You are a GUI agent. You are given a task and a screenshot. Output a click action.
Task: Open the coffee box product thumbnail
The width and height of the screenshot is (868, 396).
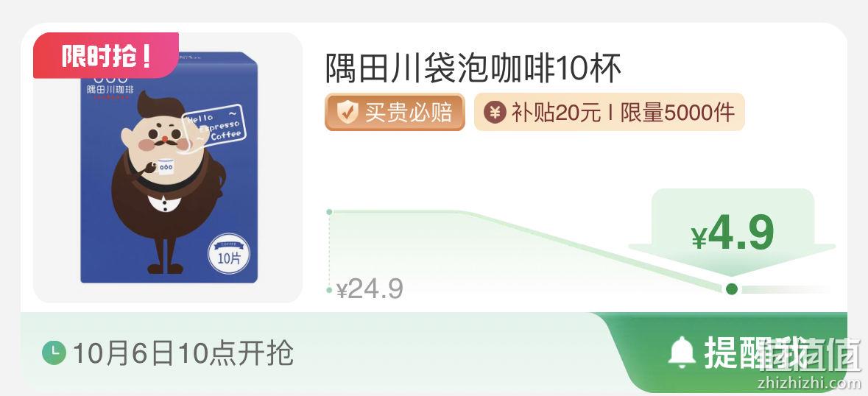(x=168, y=168)
